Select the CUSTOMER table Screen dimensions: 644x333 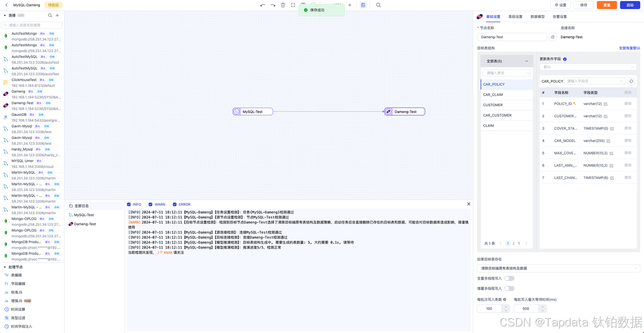tap(507, 105)
